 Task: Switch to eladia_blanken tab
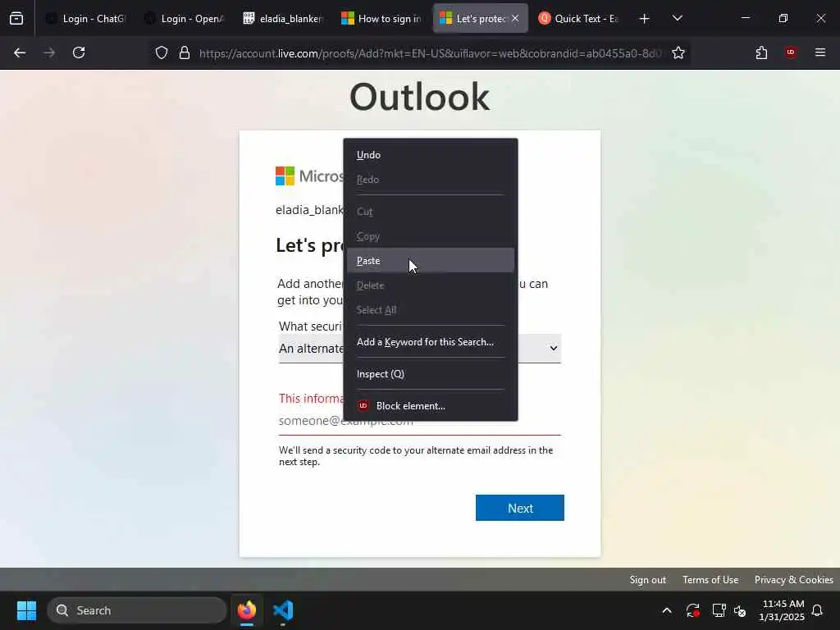coord(282,18)
